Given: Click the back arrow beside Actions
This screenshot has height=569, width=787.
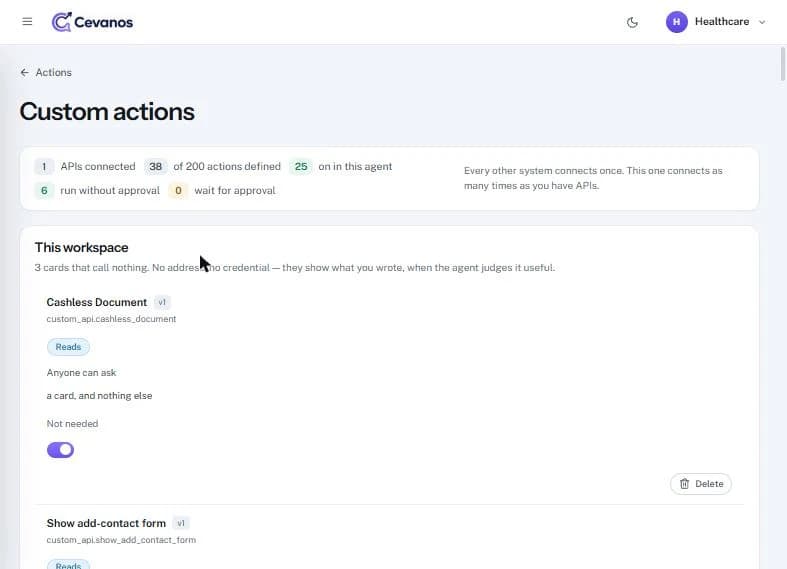Looking at the screenshot, I should [25, 73].
